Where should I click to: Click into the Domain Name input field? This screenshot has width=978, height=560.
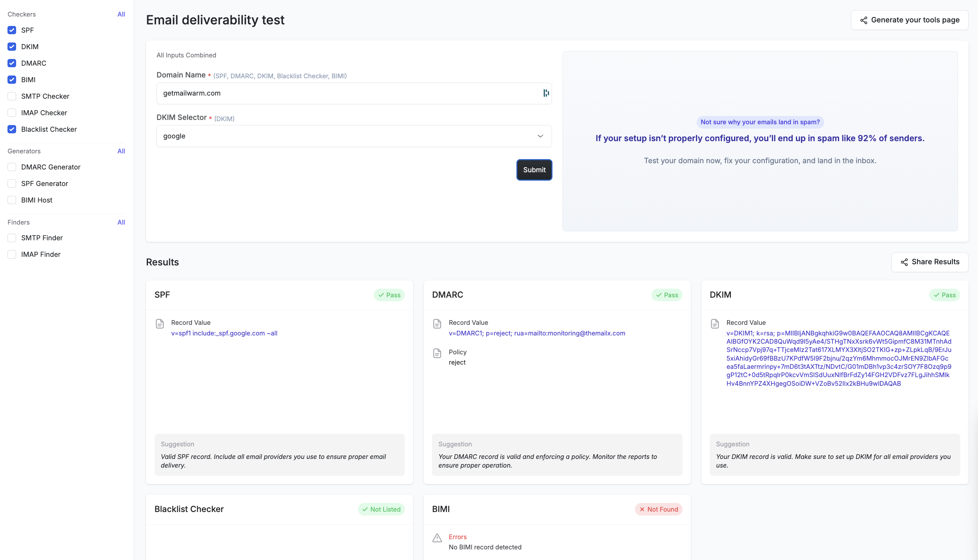346,93
